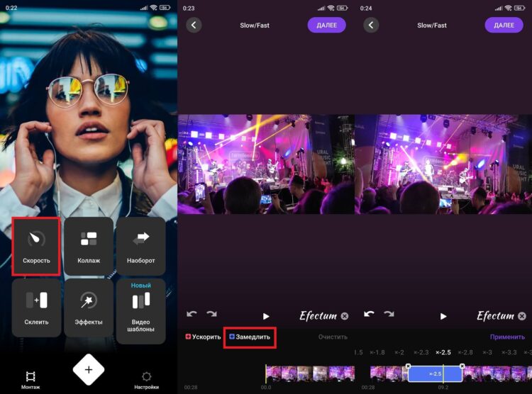Tap Применить to apply speed

tap(507, 337)
